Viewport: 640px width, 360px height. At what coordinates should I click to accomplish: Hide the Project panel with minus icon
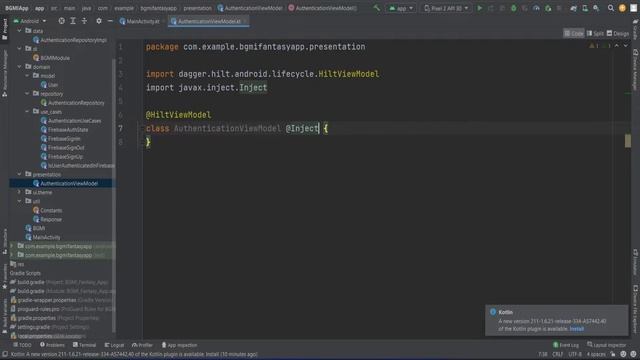(x=110, y=21)
